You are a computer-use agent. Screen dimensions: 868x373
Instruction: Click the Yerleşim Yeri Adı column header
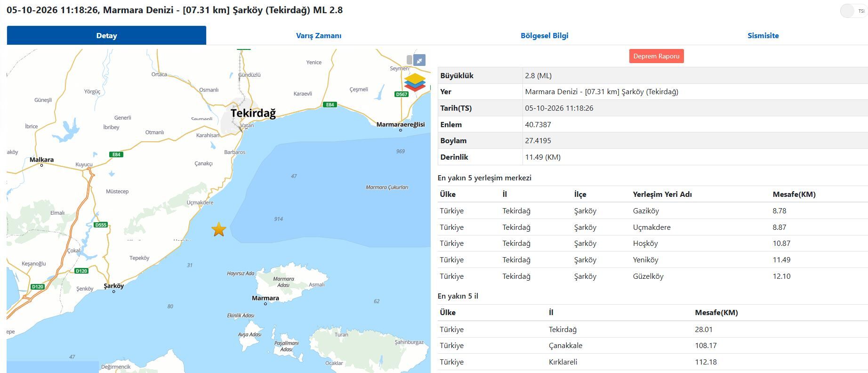click(x=662, y=194)
